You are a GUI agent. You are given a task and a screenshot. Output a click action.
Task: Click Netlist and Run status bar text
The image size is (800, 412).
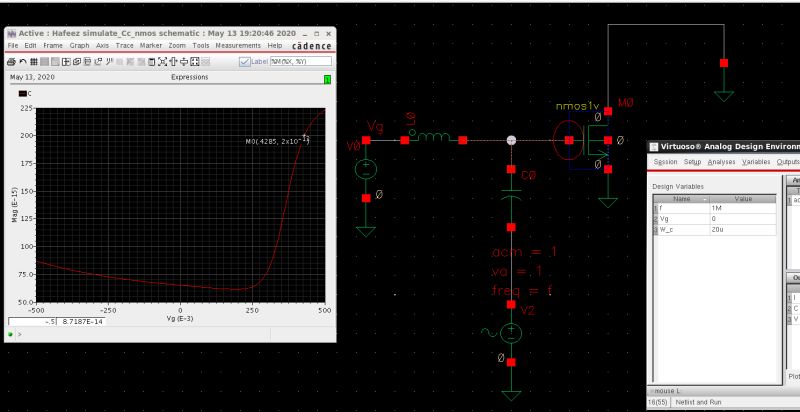pos(698,402)
